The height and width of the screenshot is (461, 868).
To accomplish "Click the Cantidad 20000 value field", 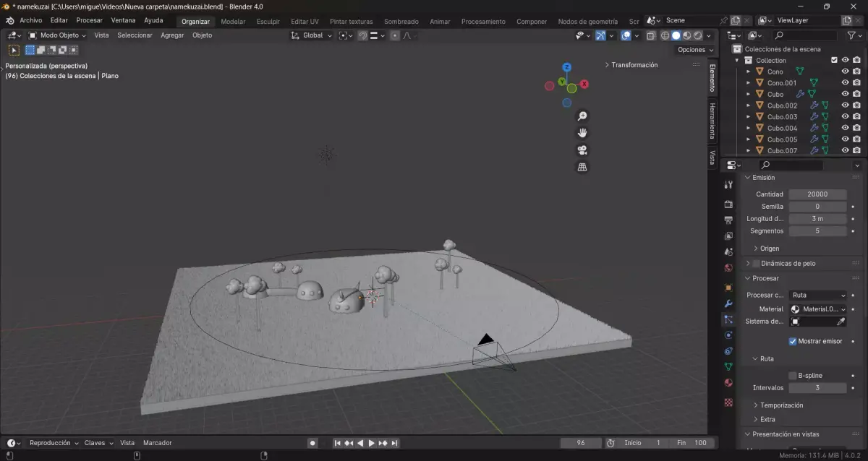I will tap(817, 194).
